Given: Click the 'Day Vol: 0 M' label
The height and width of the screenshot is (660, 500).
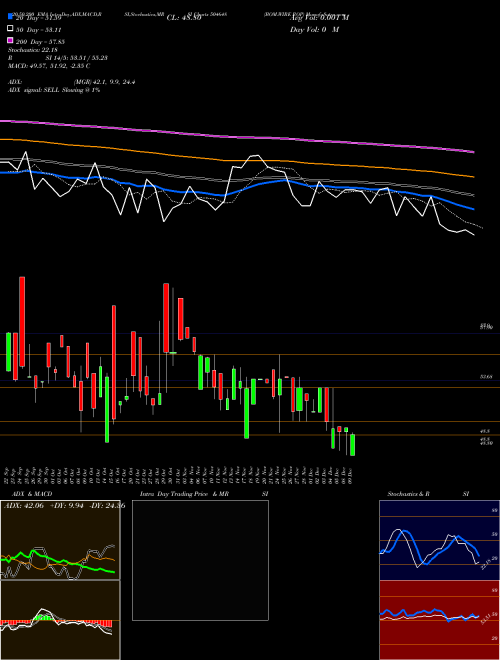Looking at the screenshot, I should (x=314, y=30).
